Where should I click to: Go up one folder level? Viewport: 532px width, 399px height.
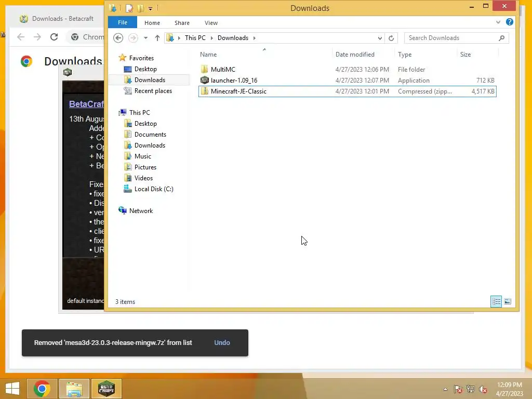tap(157, 37)
